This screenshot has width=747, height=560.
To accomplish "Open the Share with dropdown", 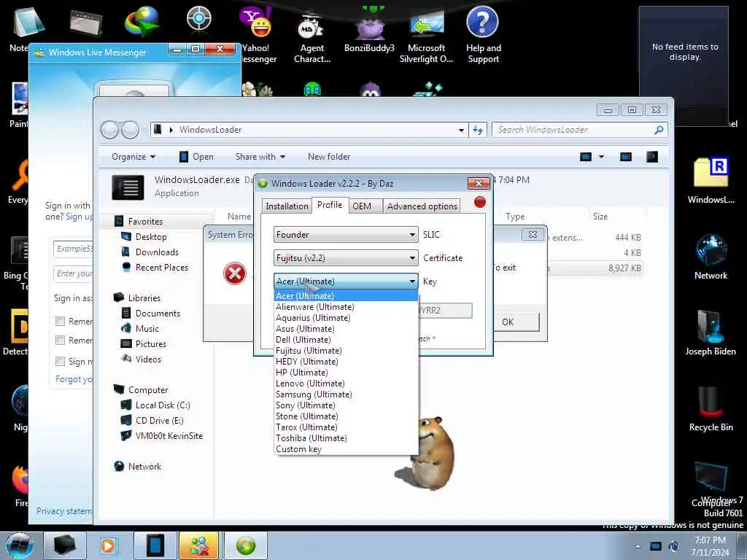I will pos(260,157).
